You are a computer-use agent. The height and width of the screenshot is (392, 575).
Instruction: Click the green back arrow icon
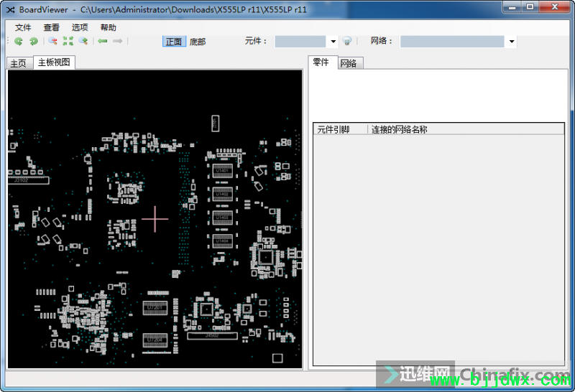102,41
